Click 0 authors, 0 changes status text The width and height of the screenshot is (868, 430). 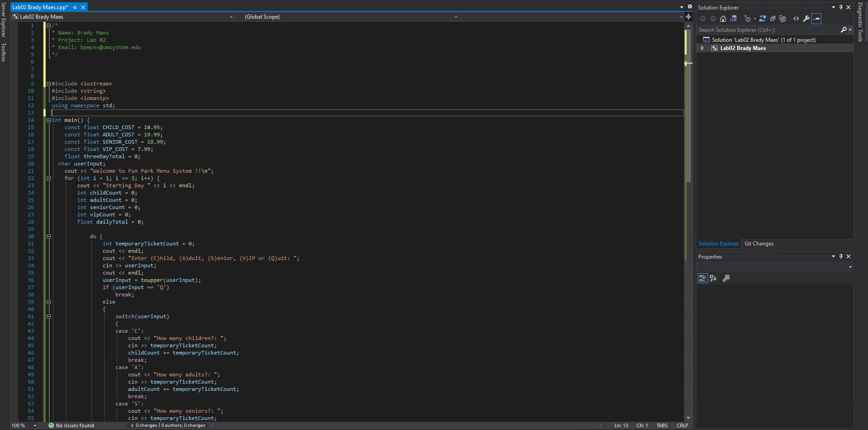183,425
